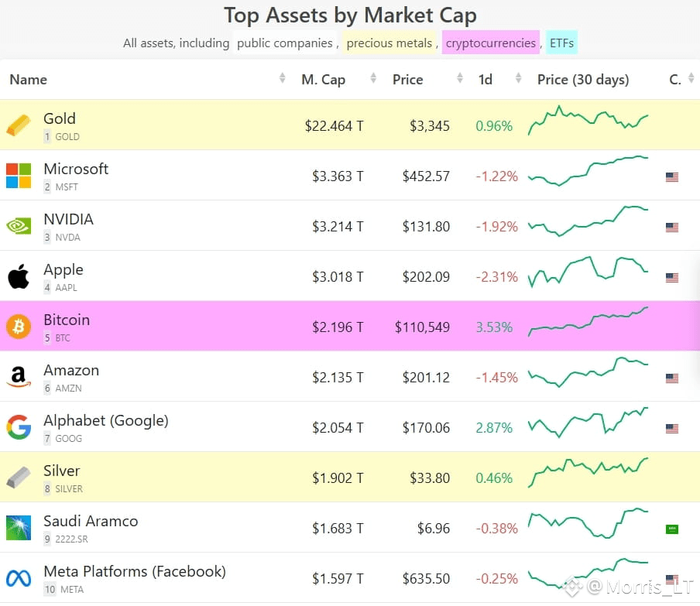Click the Price (30 days) column header
700x606 pixels.
[x=583, y=80]
